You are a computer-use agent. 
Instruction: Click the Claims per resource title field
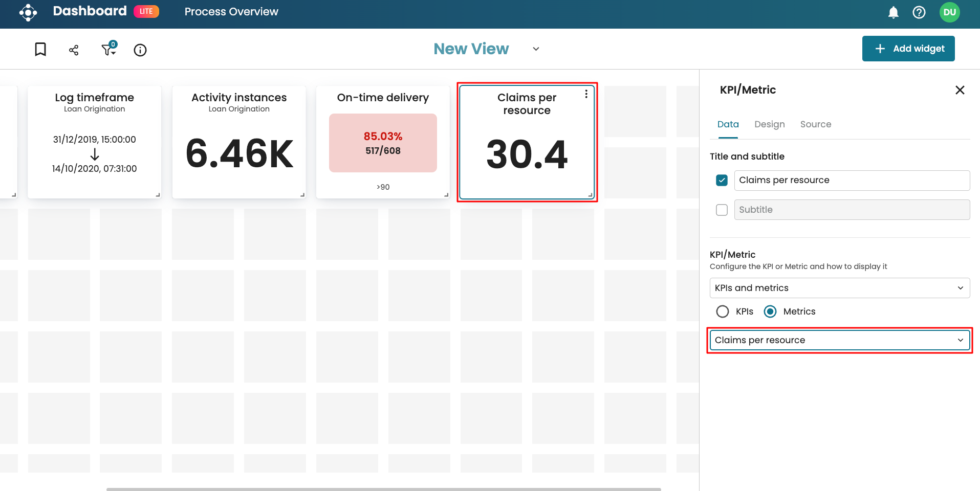(x=852, y=181)
